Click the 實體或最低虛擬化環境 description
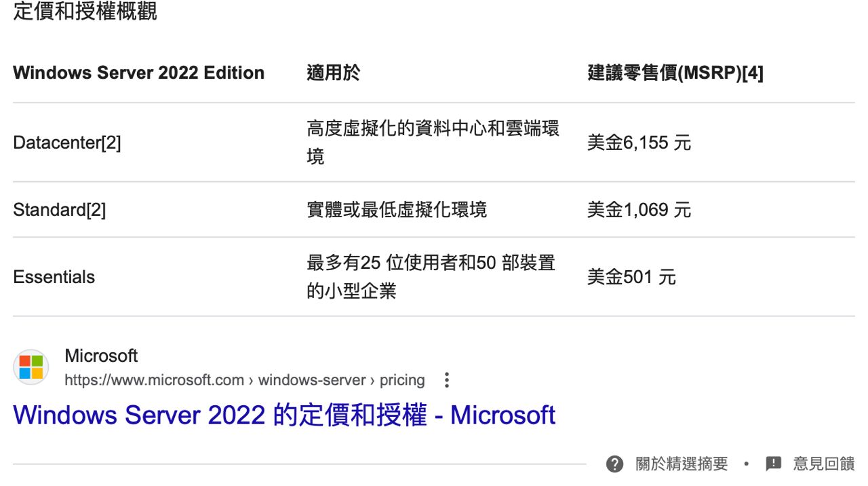Screen dimensions: 868x486 (x=397, y=210)
